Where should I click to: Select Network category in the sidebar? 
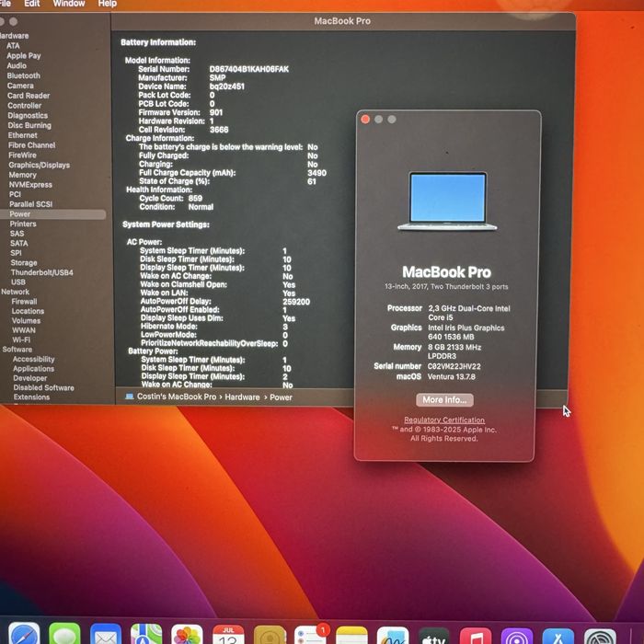click(16, 292)
